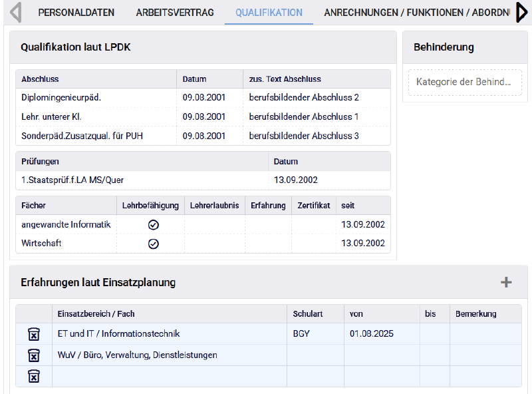
Task: Delete the WuV / Büro, Verwaltung row
Action: click(x=34, y=355)
